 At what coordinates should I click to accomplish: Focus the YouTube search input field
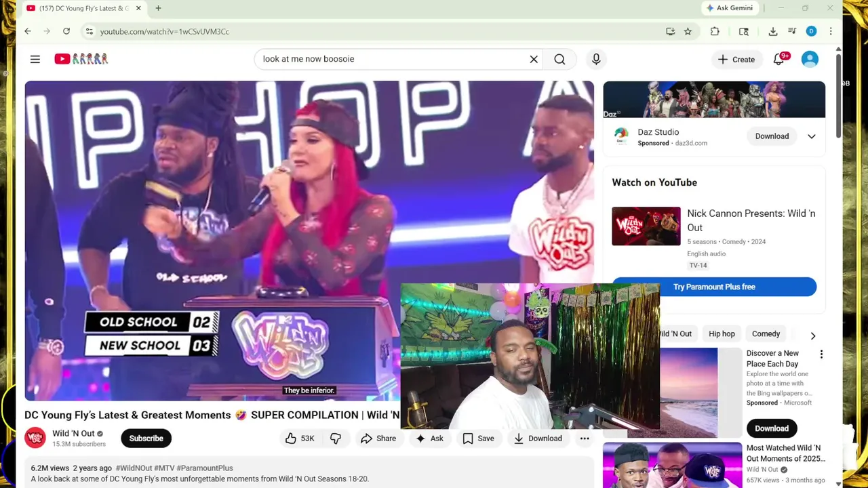(x=390, y=59)
